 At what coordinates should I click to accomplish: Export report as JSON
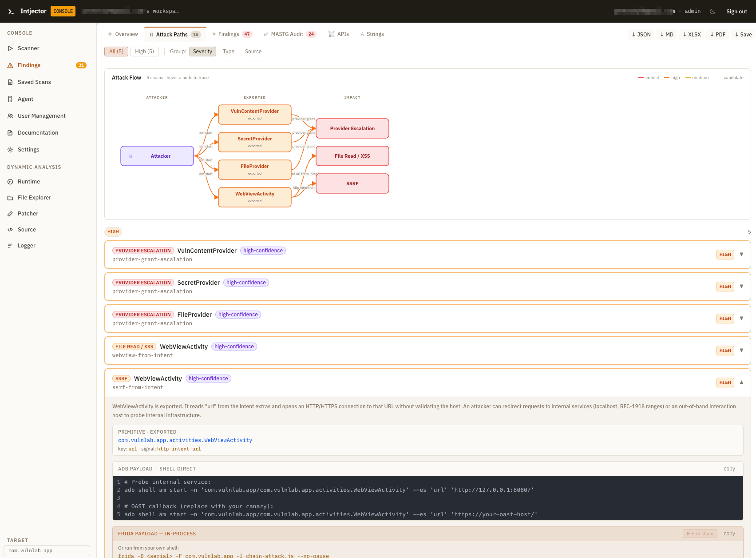(x=641, y=34)
